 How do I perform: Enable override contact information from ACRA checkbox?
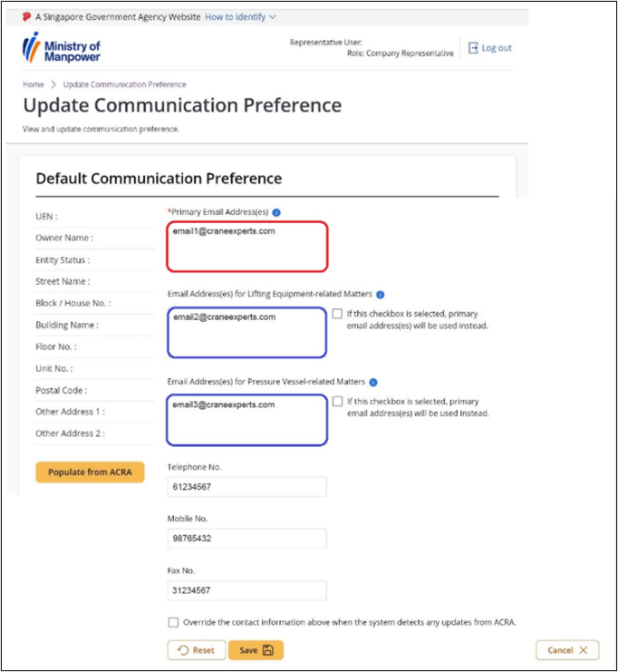tap(173, 622)
